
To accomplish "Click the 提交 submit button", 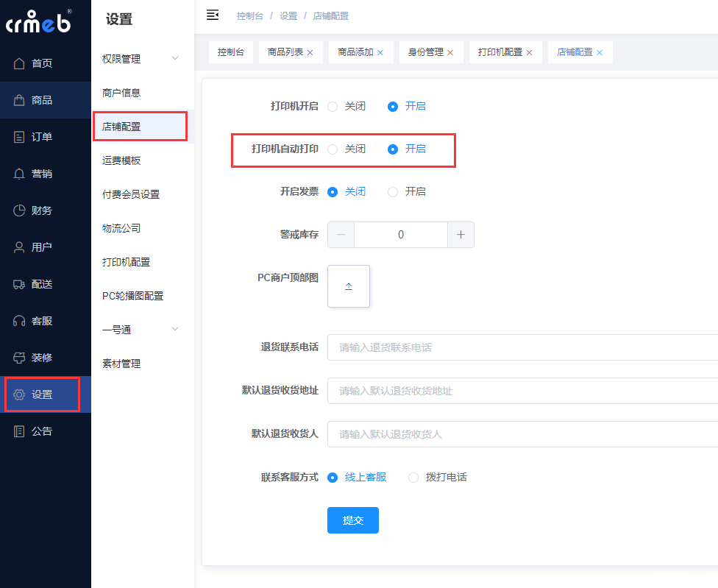I will coord(353,520).
